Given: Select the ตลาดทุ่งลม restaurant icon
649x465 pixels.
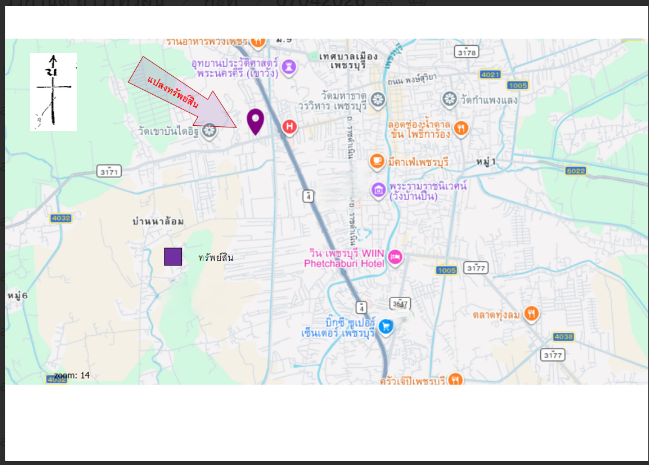Looking at the screenshot, I should (531, 314).
